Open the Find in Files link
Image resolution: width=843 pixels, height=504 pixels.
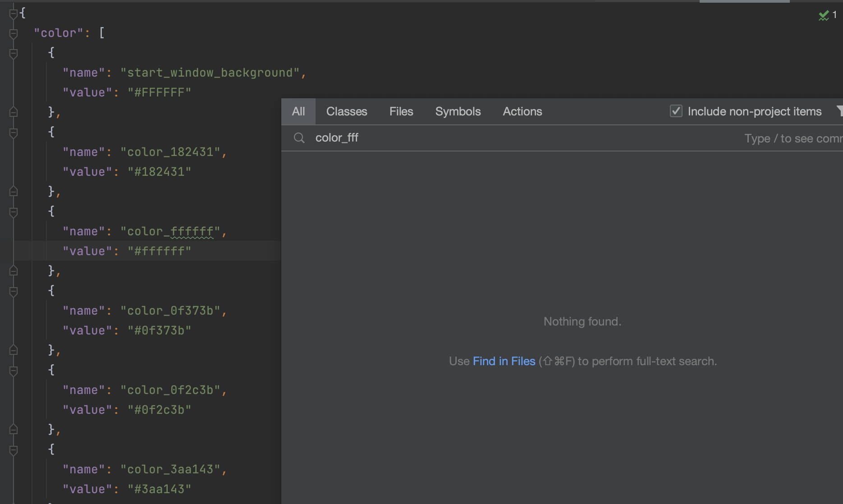504,361
